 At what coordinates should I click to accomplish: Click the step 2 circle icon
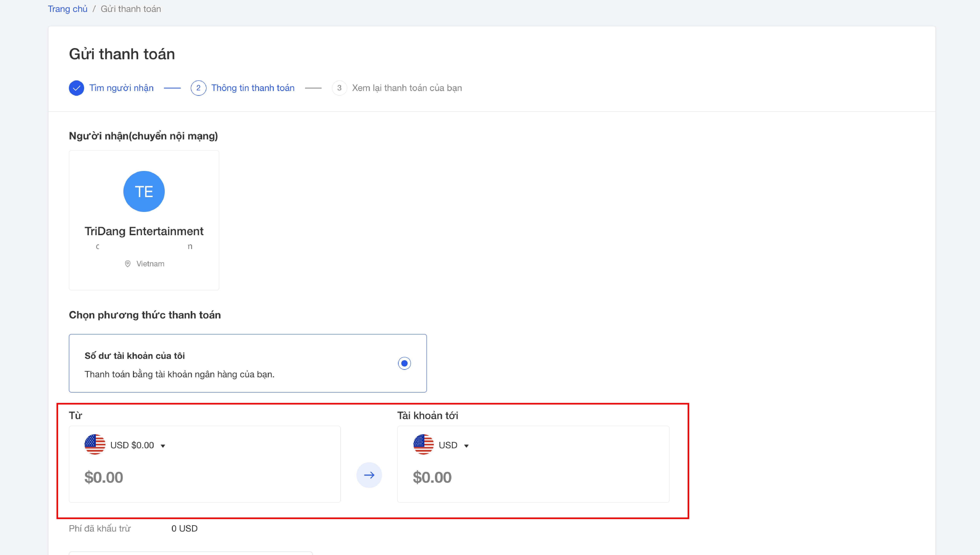click(198, 88)
